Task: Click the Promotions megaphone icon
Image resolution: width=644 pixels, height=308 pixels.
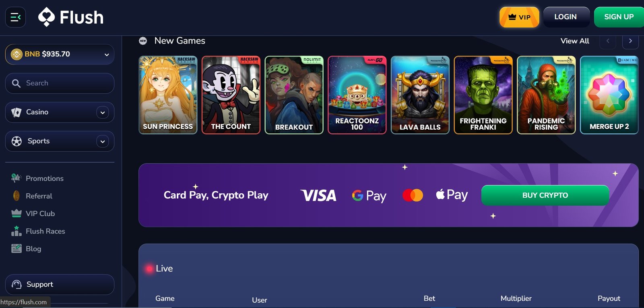Action: [x=16, y=178]
